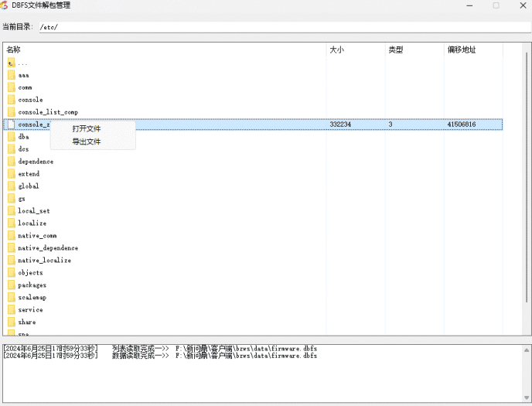Viewport: 532px width, 406px height.
Task: Select the folder name extend
Action: pyautogui.click(x=29, y=174)
